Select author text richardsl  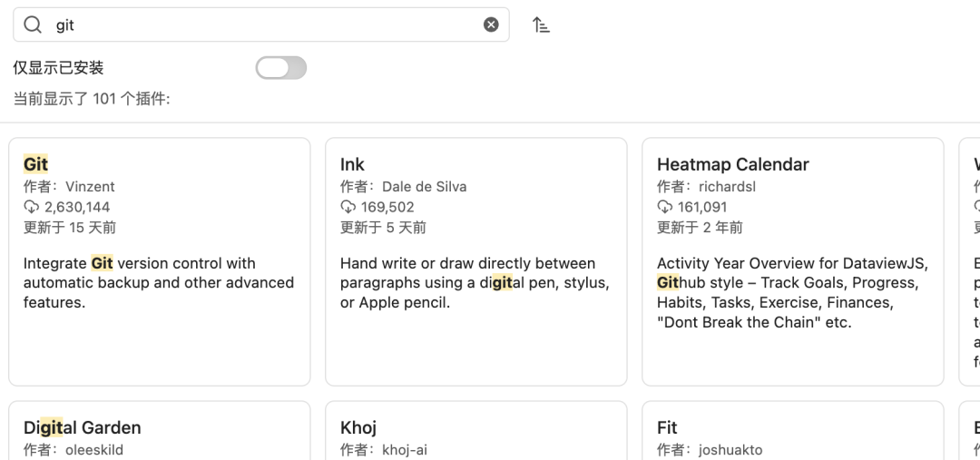click(x=727, y=187)
